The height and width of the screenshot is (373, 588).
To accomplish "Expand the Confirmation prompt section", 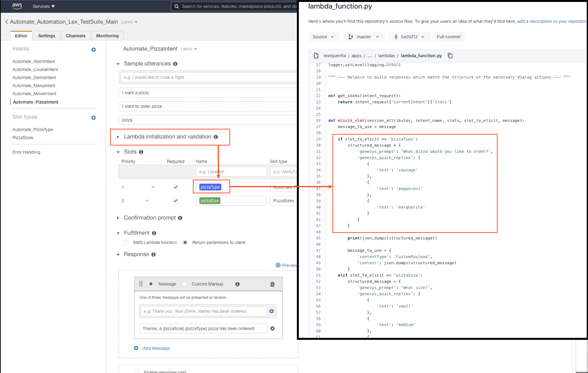I will click(118, 218).
